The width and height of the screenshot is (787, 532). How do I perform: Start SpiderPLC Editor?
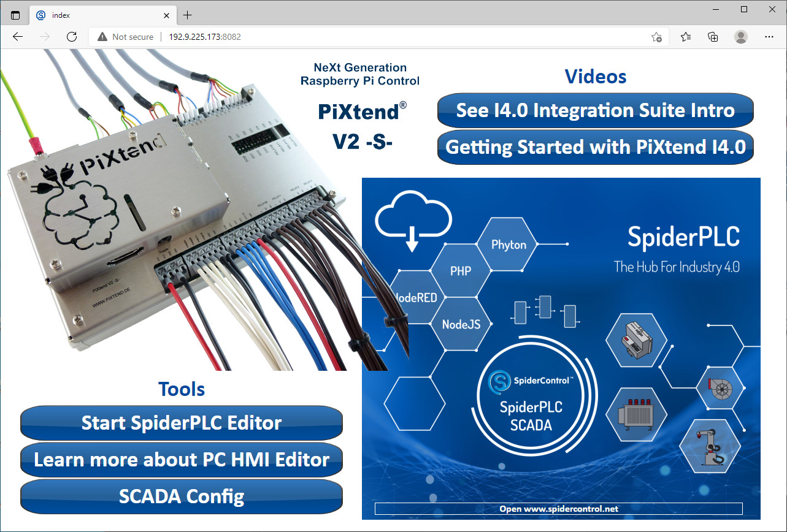(x=182, y=423)
